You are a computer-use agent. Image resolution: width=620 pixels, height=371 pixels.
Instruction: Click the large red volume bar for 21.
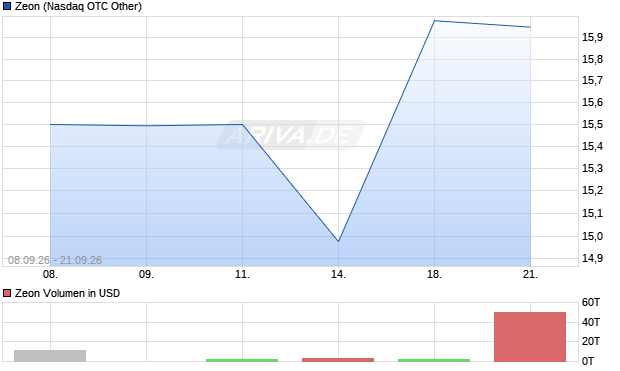click(530, 337)
